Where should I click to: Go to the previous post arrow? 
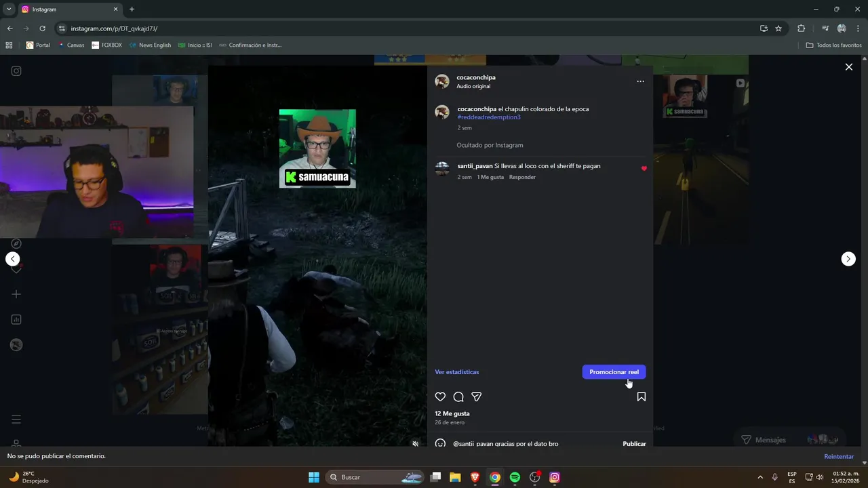coord(12,259)
